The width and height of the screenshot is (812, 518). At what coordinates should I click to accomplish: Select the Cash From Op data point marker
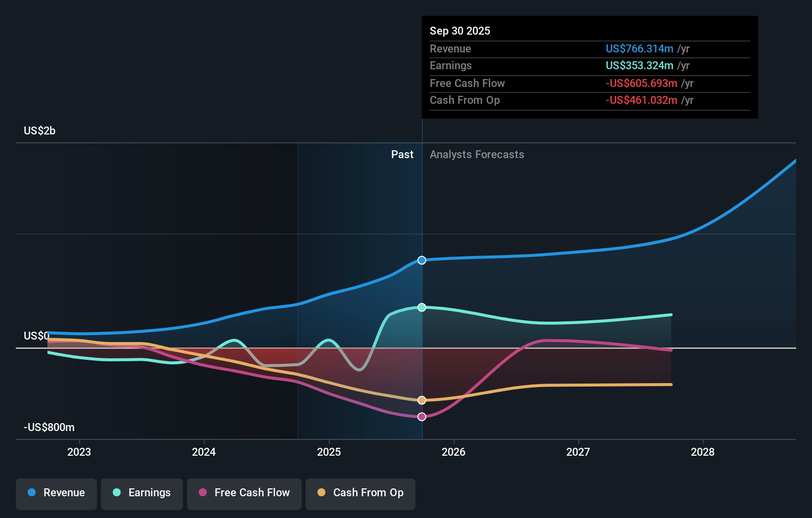click(x=422, y=400)
